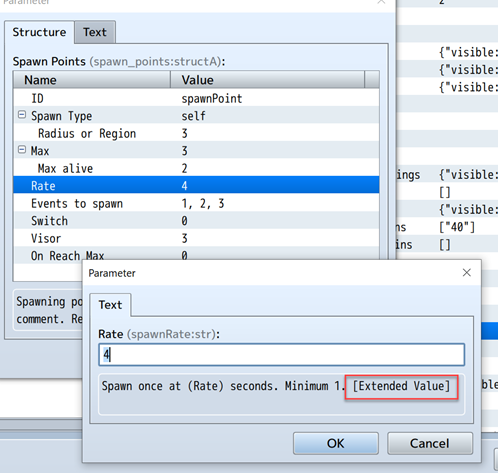The width and height of the screenshot is (498, 474).
Task: Click the Max tree item label
Action: click(40, 151)
